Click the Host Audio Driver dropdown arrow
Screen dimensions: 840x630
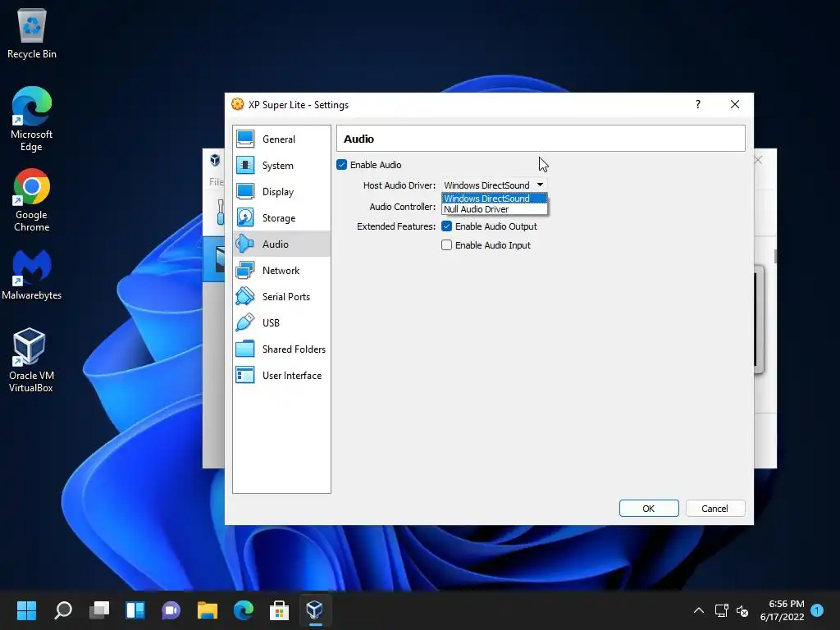[540, 185]
